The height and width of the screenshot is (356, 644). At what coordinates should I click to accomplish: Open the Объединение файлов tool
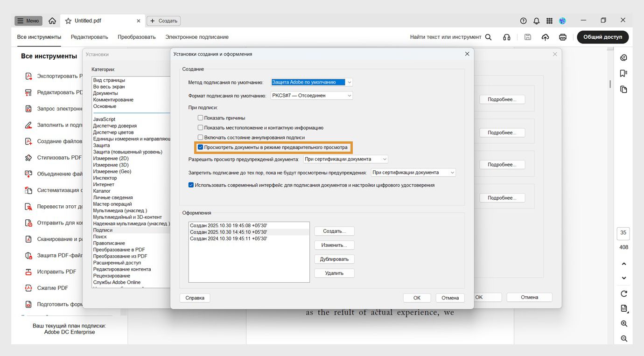point(53,174)
